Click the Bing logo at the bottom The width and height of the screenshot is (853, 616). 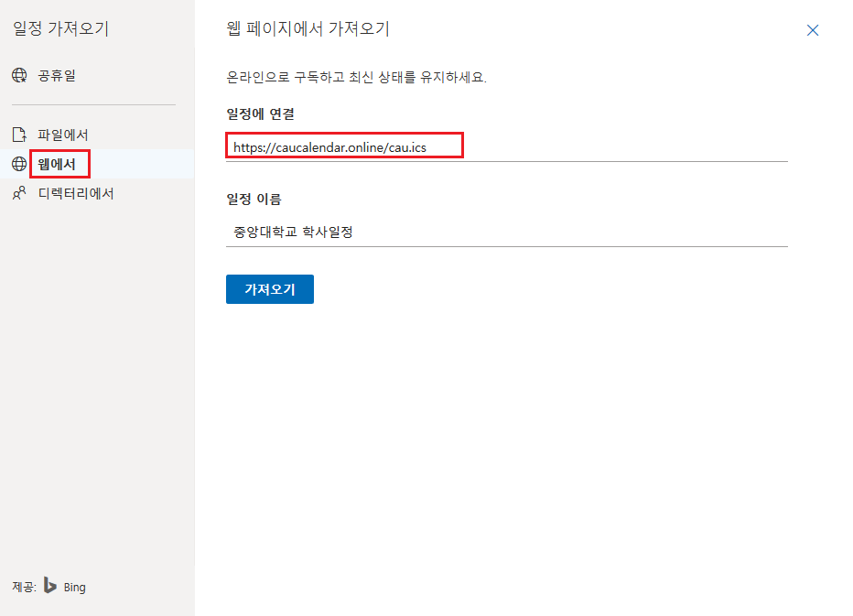[54, 587]
